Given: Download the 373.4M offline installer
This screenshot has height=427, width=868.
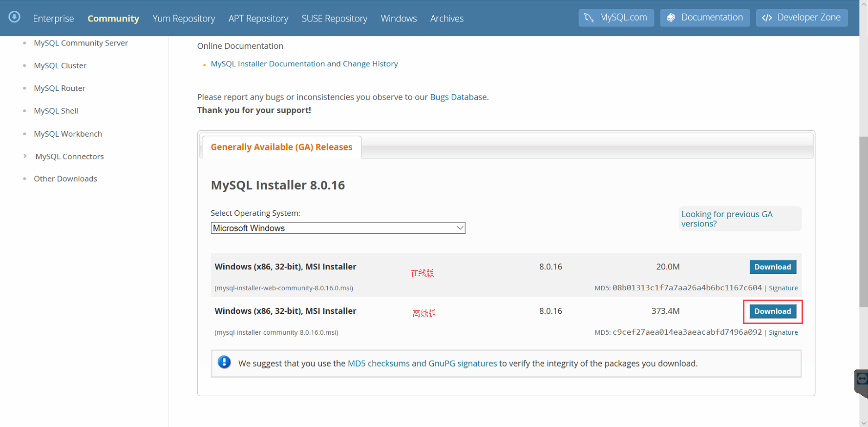Looking at the screenshot, I should point(773,311).
